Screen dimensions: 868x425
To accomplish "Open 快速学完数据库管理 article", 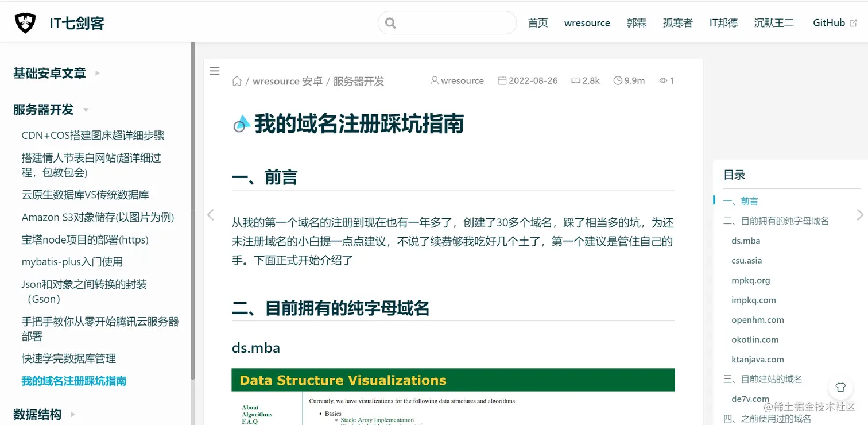I will [x=69, y=358].
